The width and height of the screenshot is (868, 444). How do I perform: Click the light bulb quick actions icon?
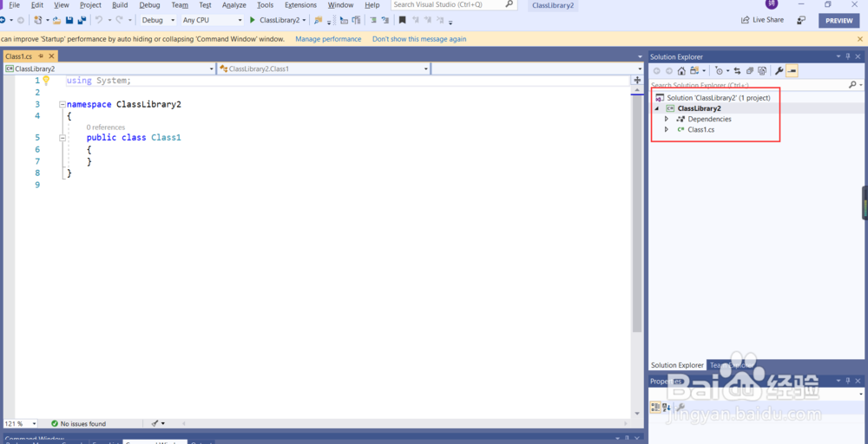pyautogui.click(x=47, y=80)
